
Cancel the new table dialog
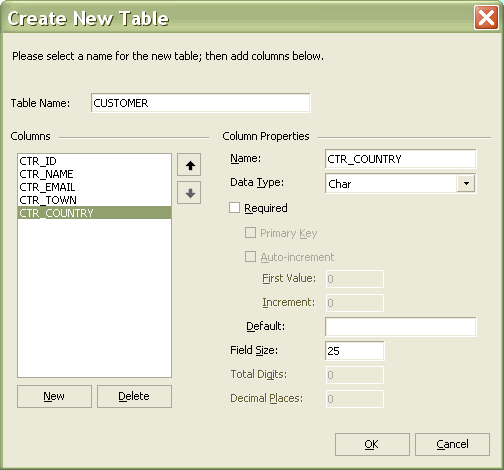452,444
